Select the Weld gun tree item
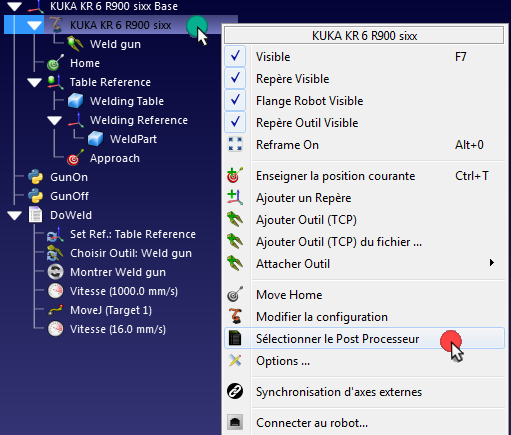This screenshot has height=435, width=511. [x=115, y=44]
